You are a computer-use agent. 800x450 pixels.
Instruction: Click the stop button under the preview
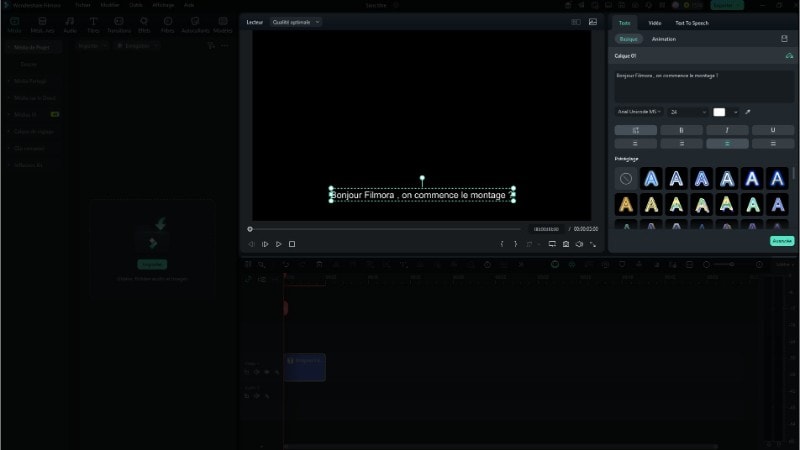pyautogui.click(x=292, y=244)
